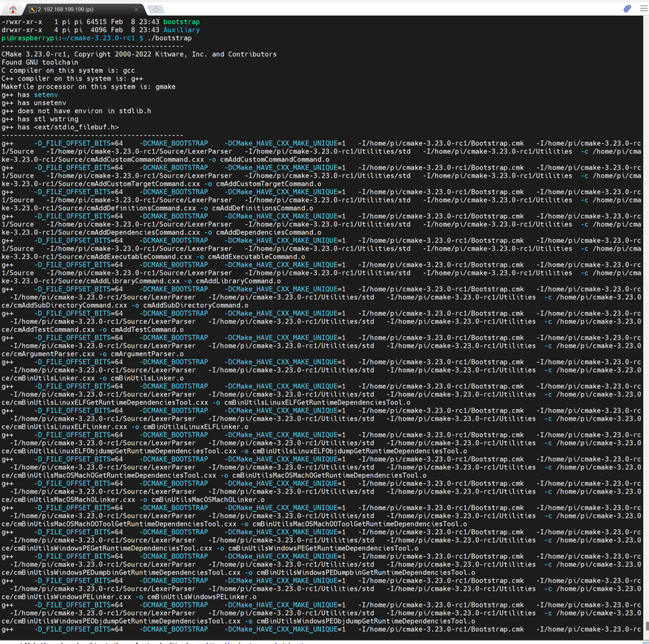The height and width of the screenshot is (644, 649).
Task: Click the 'cmAddCustomCommandCommand.o' output name
Action: pyautogui.click(x=275, y=159)
